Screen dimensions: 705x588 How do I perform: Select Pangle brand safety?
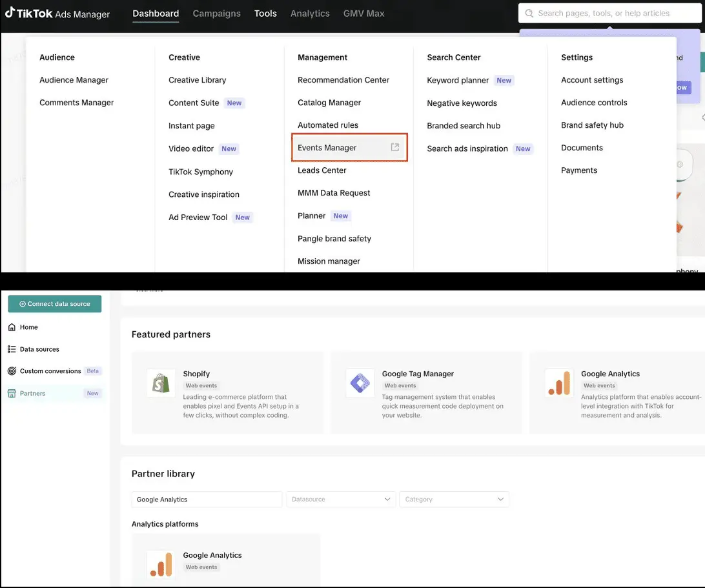(x=334, y=239)
